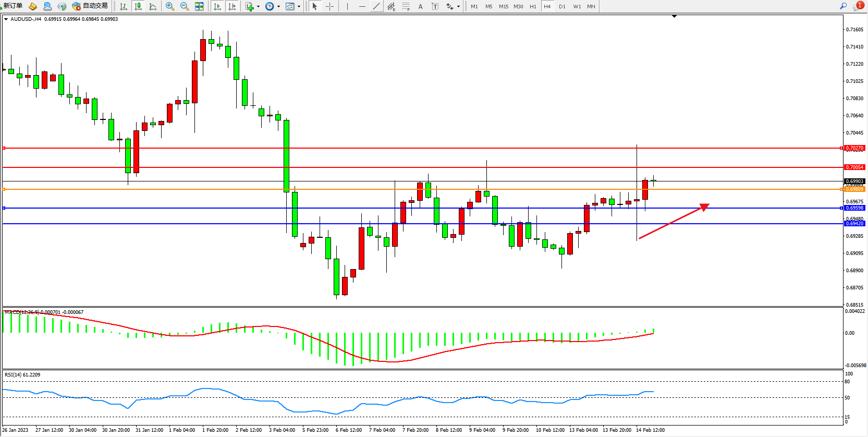
Task: Expand the periodicity clock dropdown arrow
Action: 278,7
